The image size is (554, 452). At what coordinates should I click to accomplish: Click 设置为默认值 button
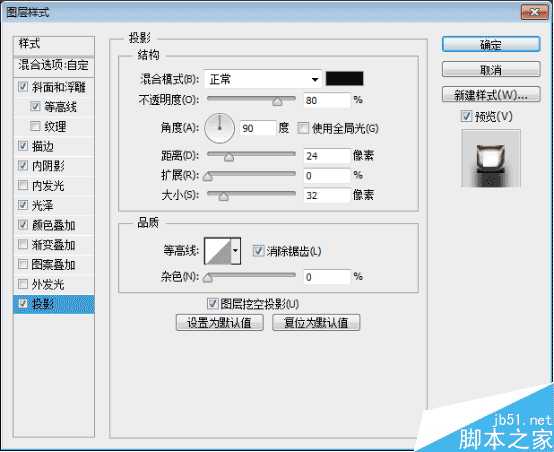click(x=220, y=322)
